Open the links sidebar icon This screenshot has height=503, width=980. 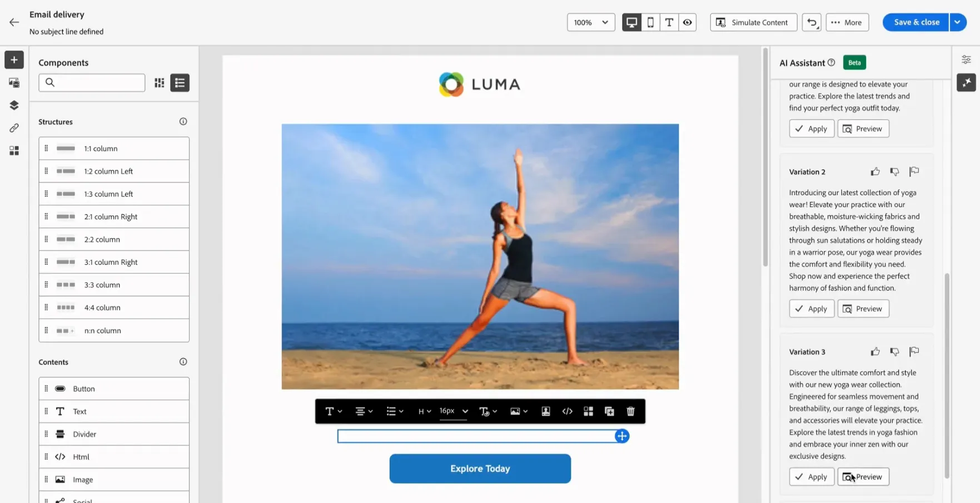(14, 128)
